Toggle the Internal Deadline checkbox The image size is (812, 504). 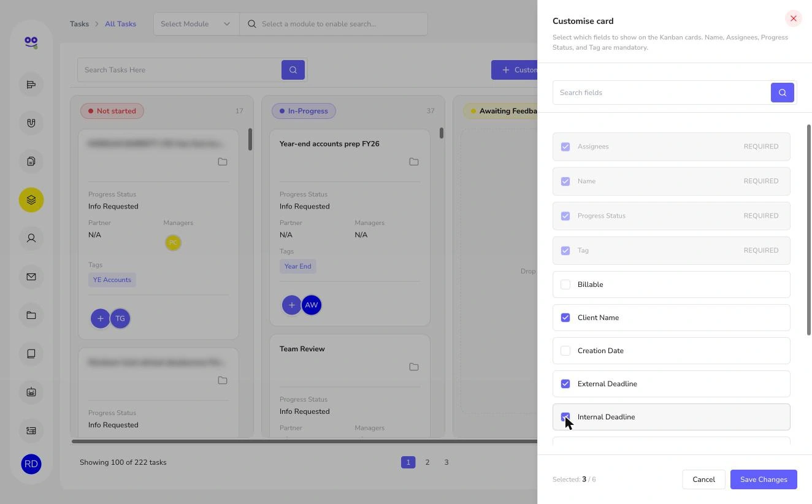pos(565,417)
